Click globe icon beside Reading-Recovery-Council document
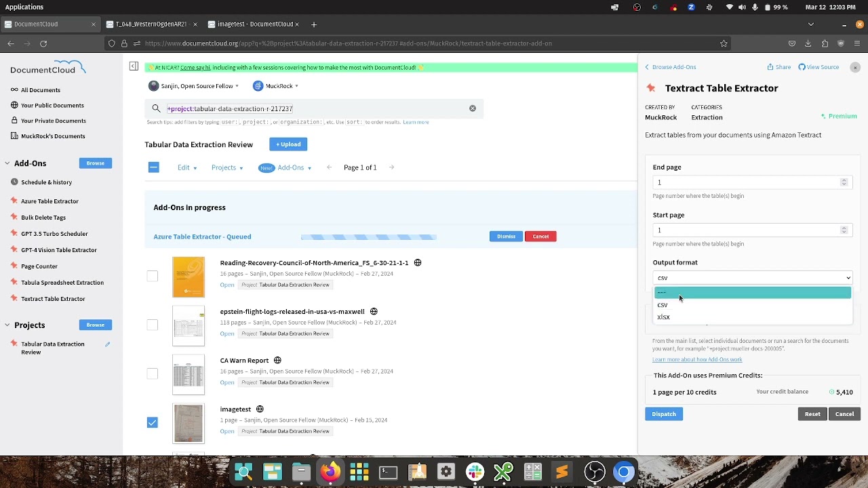This screenshot has height=488, width=868. pos(418,263)
